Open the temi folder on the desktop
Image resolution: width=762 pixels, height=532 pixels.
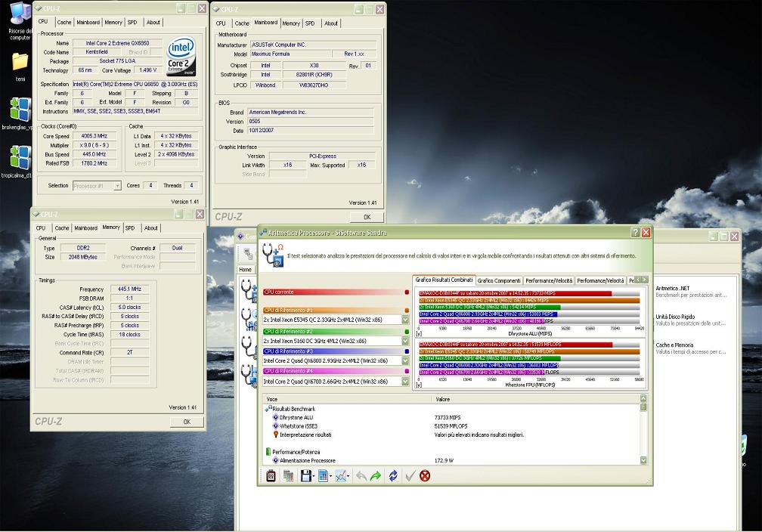pos(20,67)
